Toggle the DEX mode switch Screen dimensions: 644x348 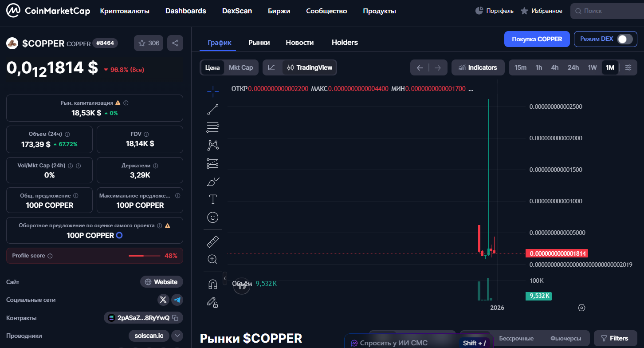[x=624, y=39]
